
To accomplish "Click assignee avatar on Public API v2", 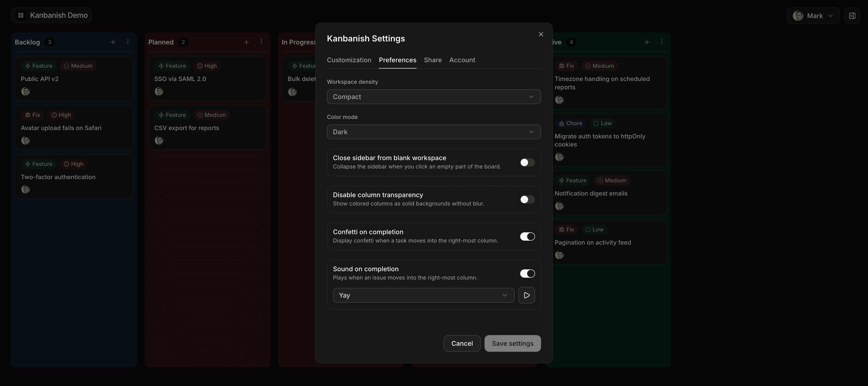I will (x=25, y=92).
